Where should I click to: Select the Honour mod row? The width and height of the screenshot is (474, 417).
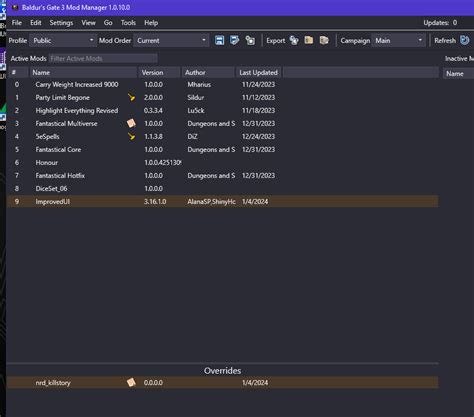click(x=223, y=162)
